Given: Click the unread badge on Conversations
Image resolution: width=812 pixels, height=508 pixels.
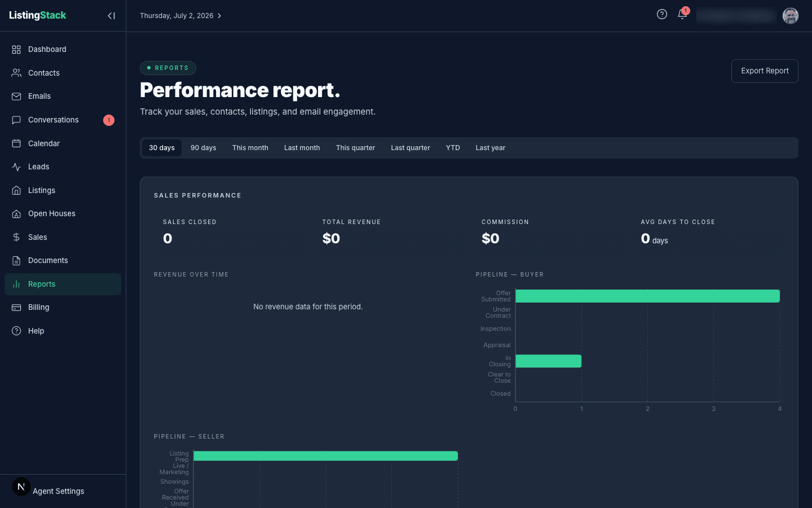Looking at the screenshot, I should pos(109,120).
